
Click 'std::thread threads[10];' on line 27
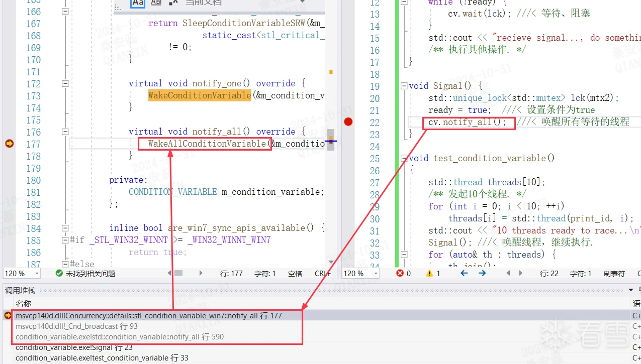tap(487, 182)
